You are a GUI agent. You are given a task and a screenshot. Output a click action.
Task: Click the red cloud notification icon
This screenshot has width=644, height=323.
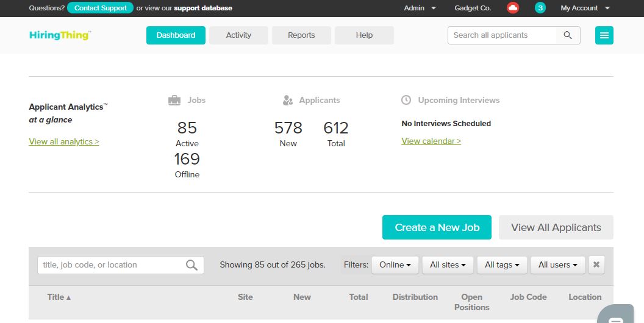click(512, 8)
